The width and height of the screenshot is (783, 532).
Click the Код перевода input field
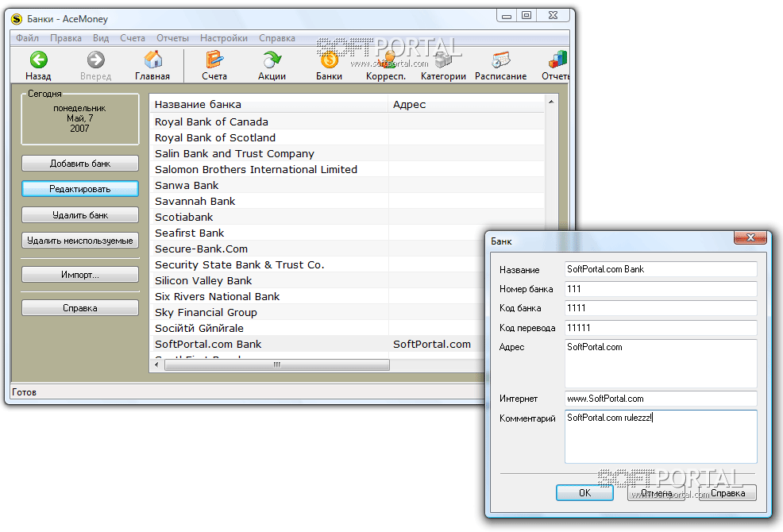tap(661, 328)
